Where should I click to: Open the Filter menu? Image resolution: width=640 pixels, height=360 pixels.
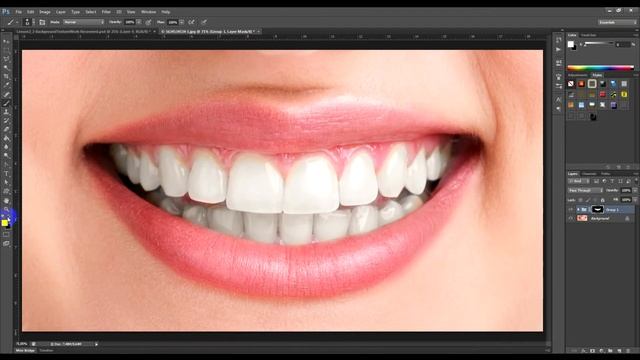pos(106,12)
